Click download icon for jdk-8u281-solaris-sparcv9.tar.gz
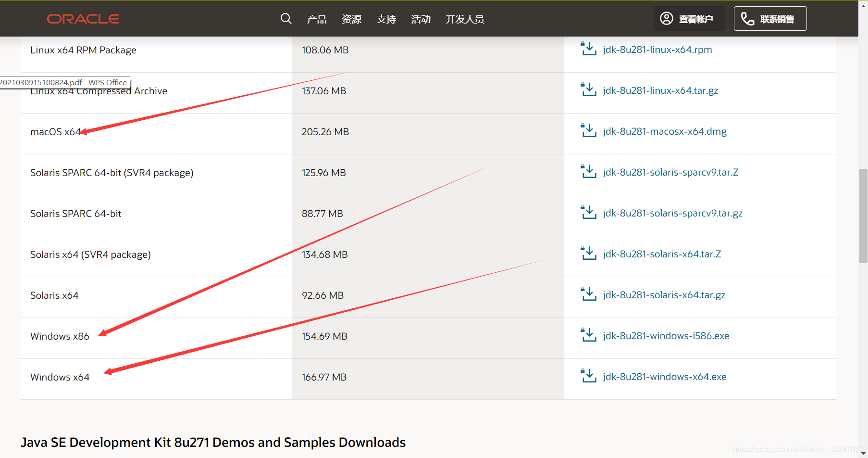868x458 pixels. (589, 212)
